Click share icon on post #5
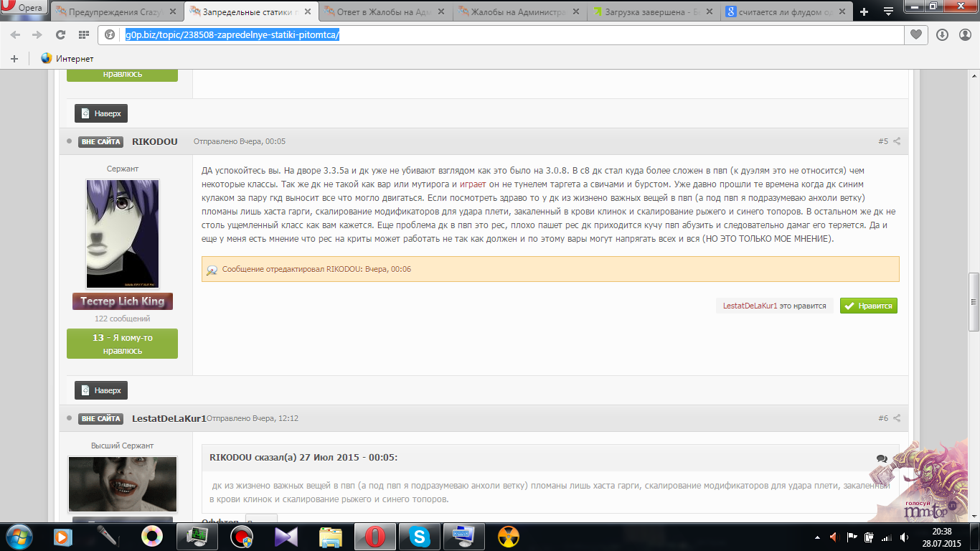Screen dimensions: 980x551 [896, 141]
